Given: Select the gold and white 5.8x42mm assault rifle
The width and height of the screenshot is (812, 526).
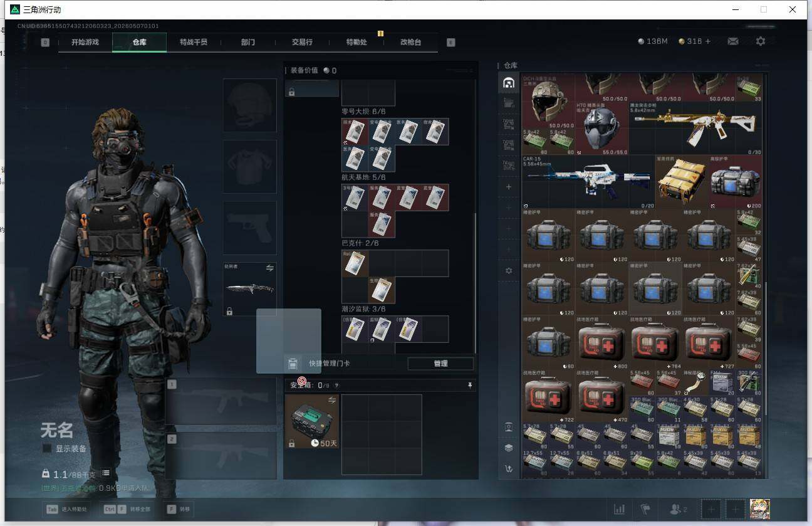Looking at the screenshot, I should pos(695,129).
